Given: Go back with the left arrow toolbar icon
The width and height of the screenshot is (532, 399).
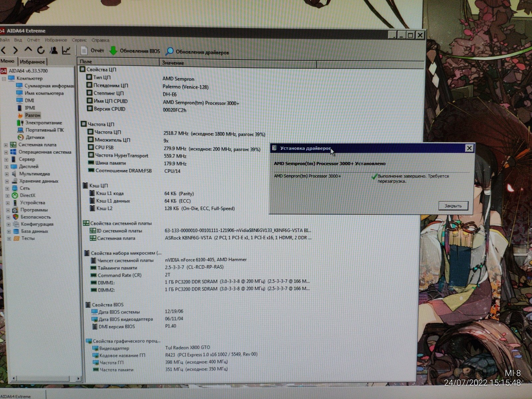Looking at the screenshot, I should pyautogui.click(x=4, y=50).
